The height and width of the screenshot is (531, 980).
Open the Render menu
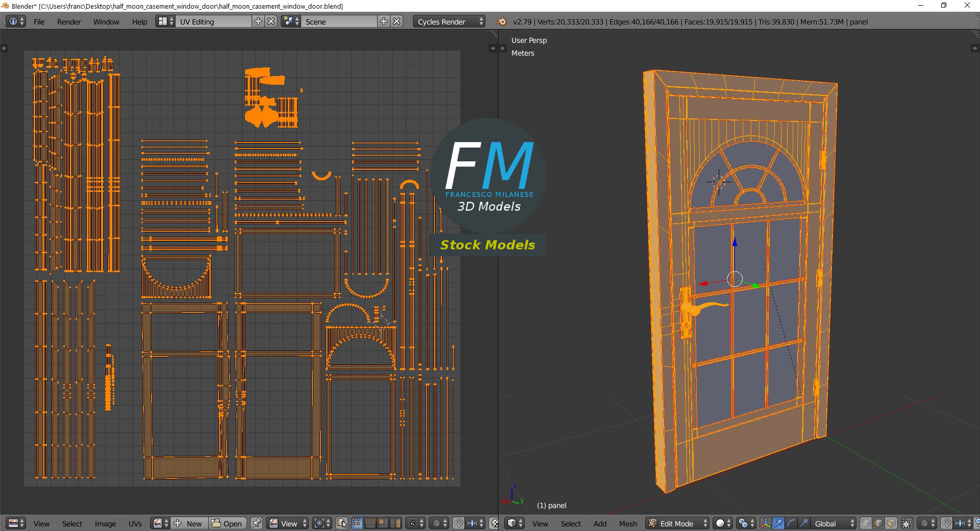(69, 21)
